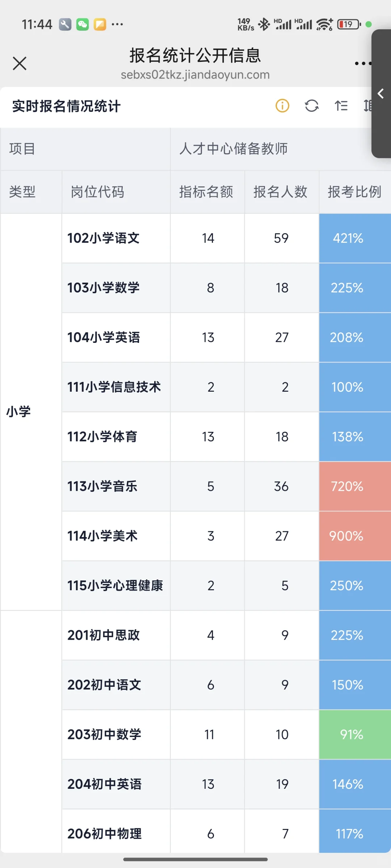Viewport: 391px width, 868px height.
Task: Refresh the registration statistics
Action: (312, 106)
